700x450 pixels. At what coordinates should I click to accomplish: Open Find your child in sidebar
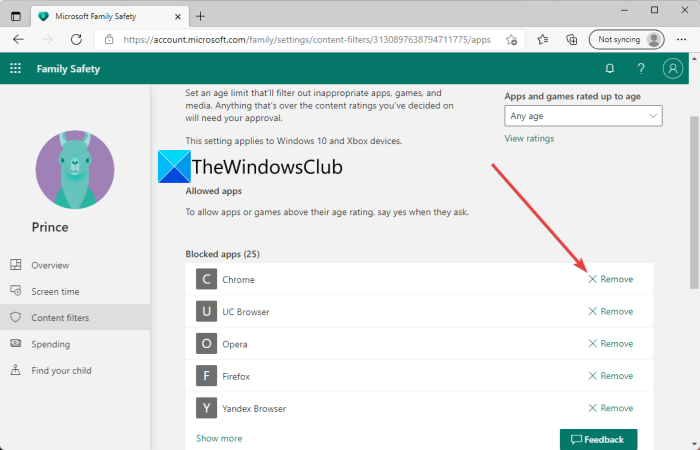pos(75,371)
